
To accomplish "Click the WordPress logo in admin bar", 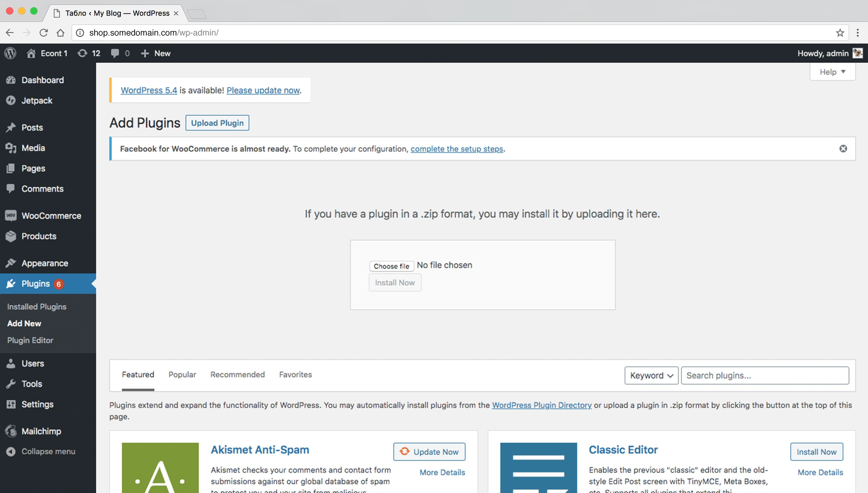I will [x=11, y=53].
